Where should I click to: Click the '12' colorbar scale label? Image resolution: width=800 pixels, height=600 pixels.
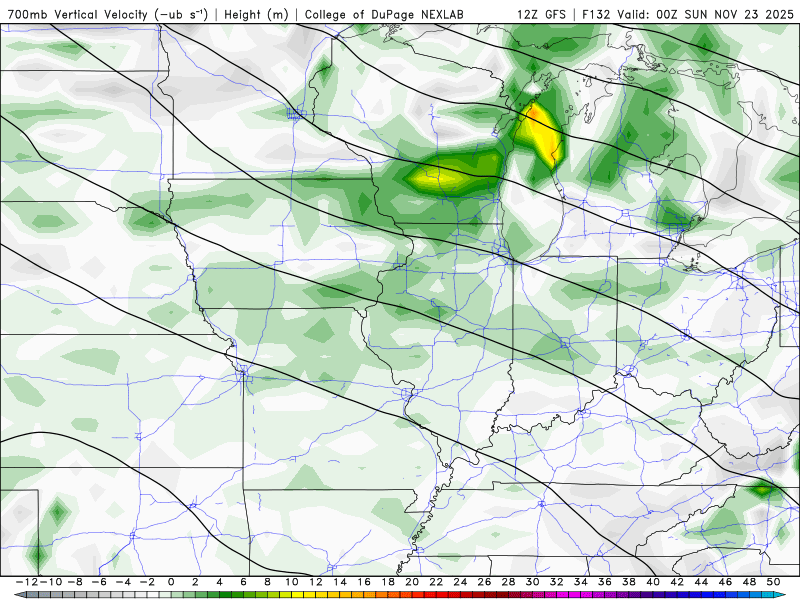click(316, 582)
